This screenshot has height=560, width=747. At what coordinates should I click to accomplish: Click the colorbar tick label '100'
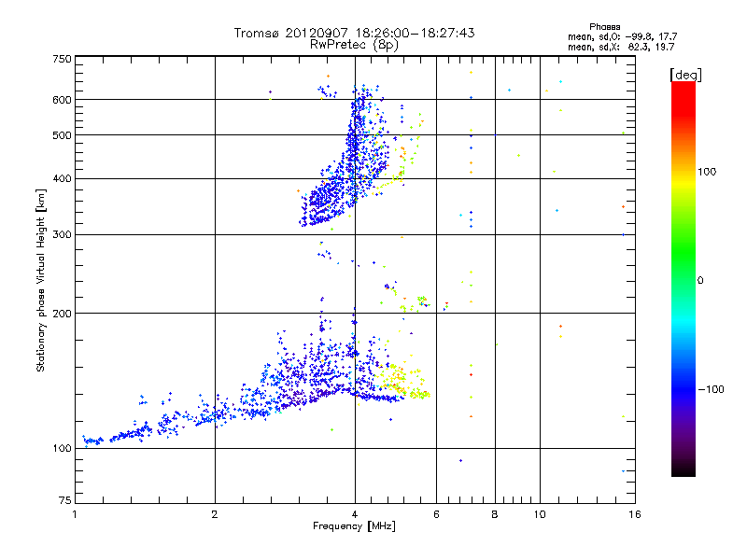pyautogui.click(x=707, y=172)
